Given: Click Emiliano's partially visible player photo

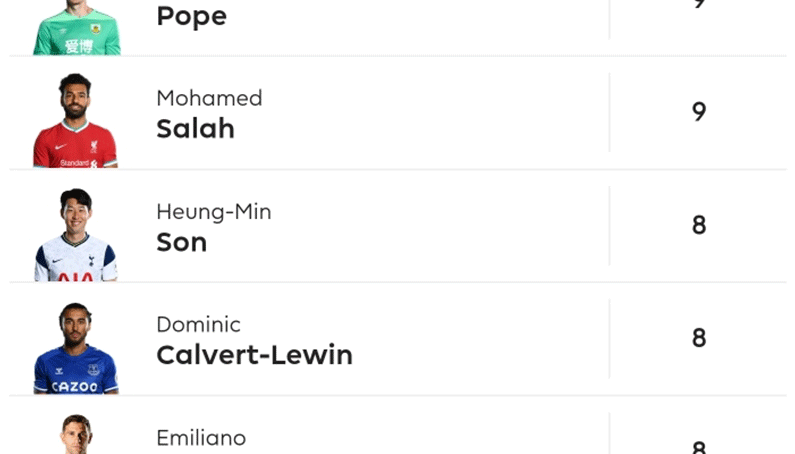Looking at the screenshot, I should [x=75, y=436].
